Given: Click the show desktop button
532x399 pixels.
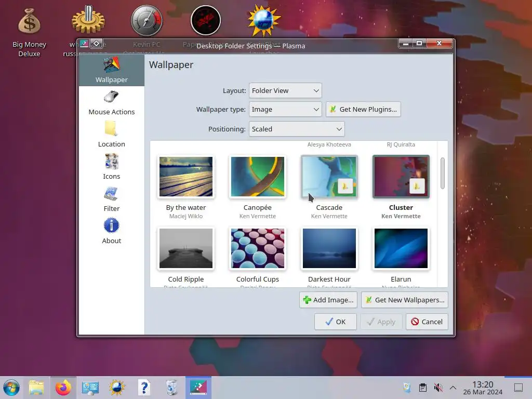Looking at the screenshot, I should 518,388.
